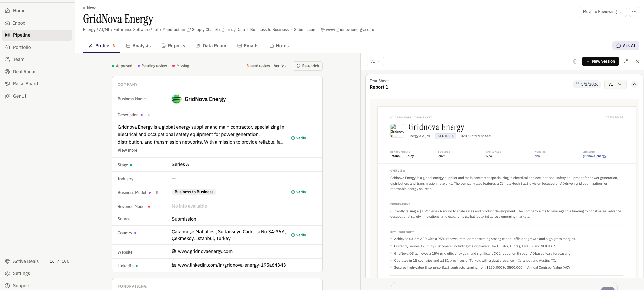Click the three-dot more options button
Screen dimensions: 644x290
[634, 12]
